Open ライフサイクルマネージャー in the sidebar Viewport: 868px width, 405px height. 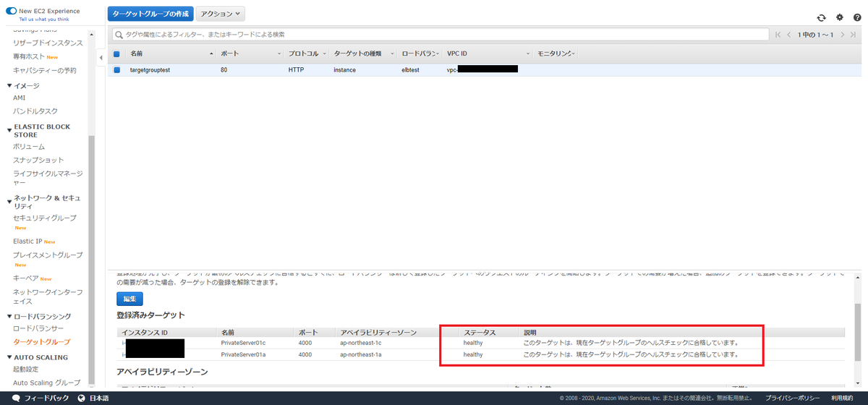tap(48, 178)
